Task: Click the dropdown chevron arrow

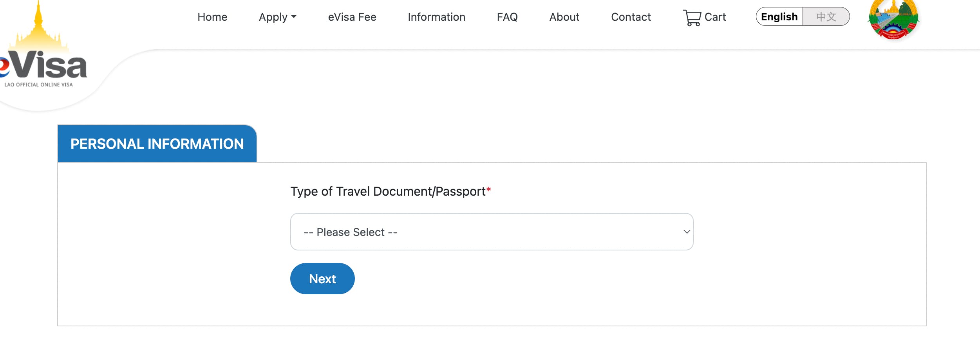Action: [687, 232]
